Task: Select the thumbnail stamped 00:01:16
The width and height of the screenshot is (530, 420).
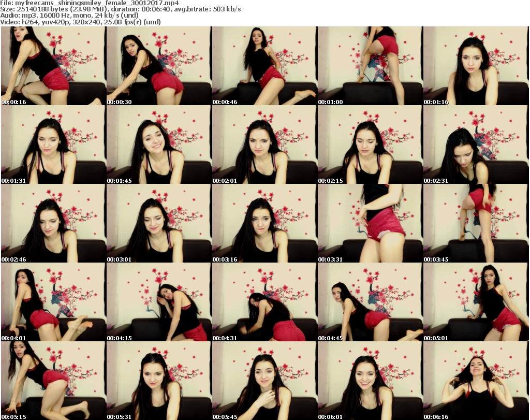Action: pos(476,66)
